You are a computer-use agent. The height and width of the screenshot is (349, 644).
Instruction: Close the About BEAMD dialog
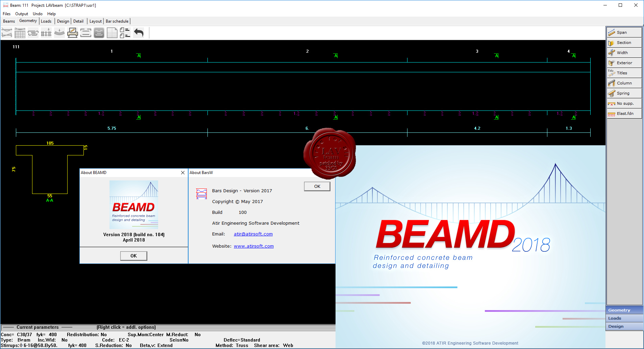coord(183,173)
